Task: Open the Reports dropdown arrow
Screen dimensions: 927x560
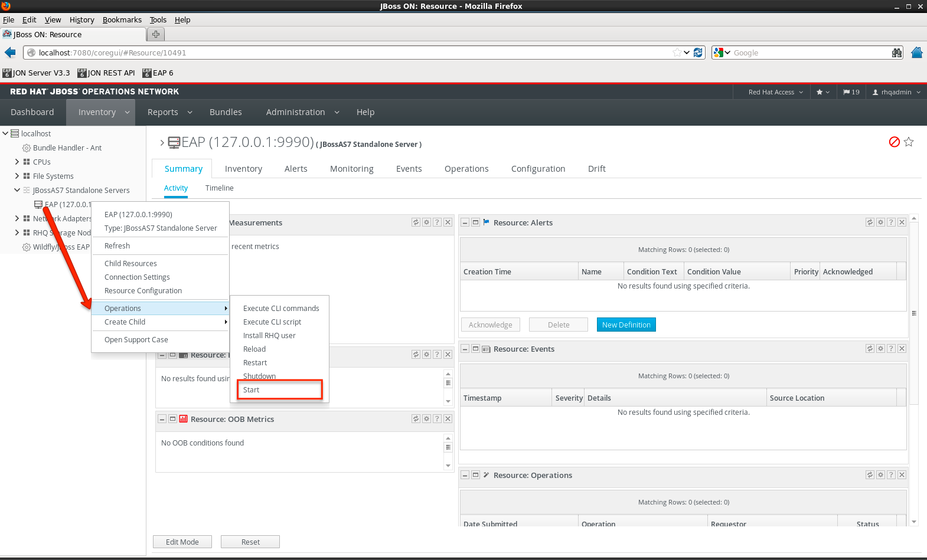Action: [190, 112]
